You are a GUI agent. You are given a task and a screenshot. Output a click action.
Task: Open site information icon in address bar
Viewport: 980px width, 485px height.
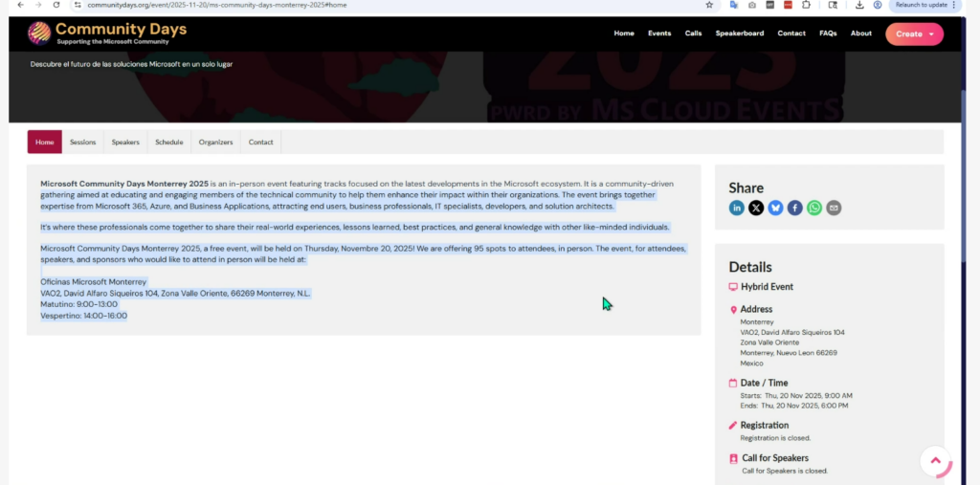click(x=78, y=5)
